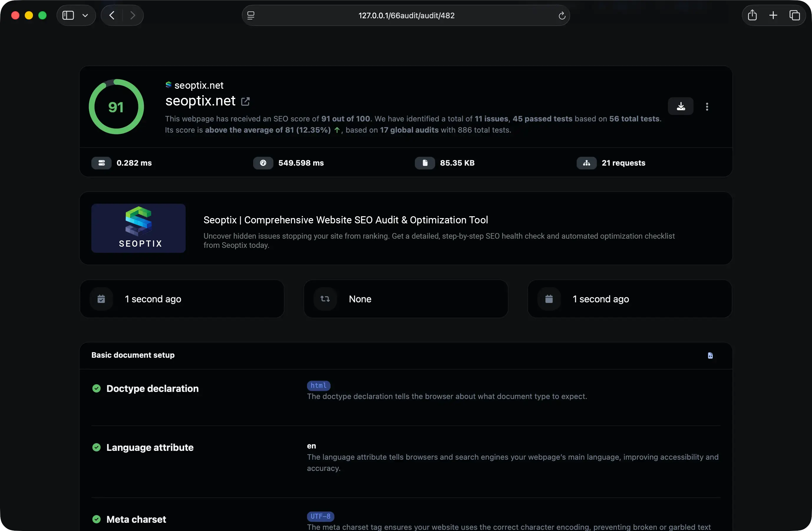
Task: Click the green upward arrow after 12.35%
Action: coord(337,130)
